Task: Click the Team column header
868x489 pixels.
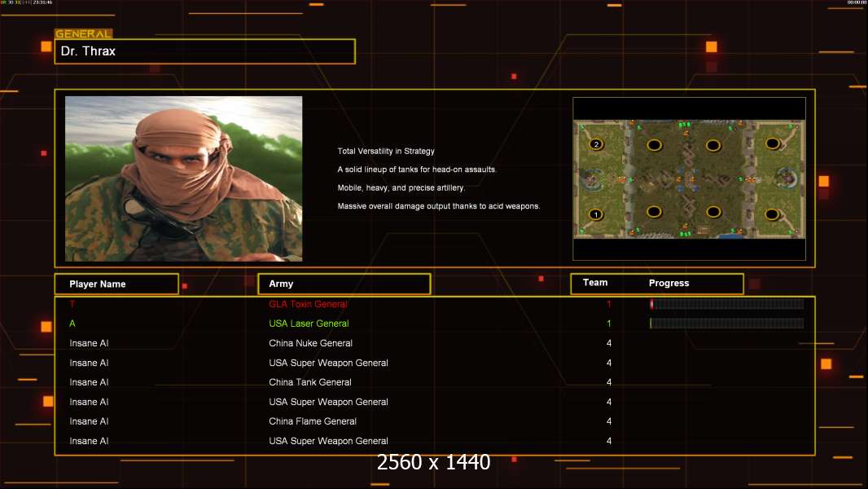Action: [x=595, y=283]
